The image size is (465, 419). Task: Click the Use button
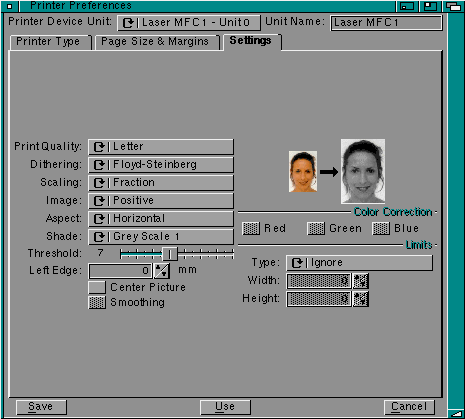click(225, 407)
